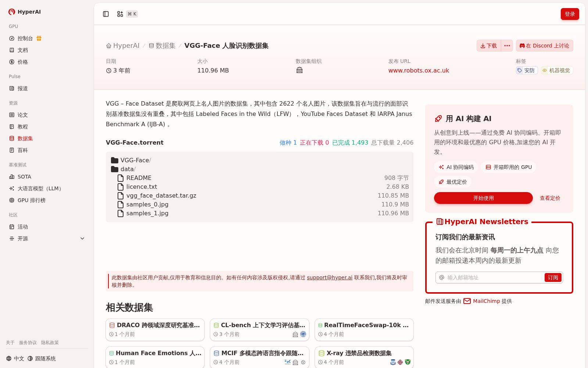588x368 pixels.
Task: Click the data folder icon
Action: [115, 169]
